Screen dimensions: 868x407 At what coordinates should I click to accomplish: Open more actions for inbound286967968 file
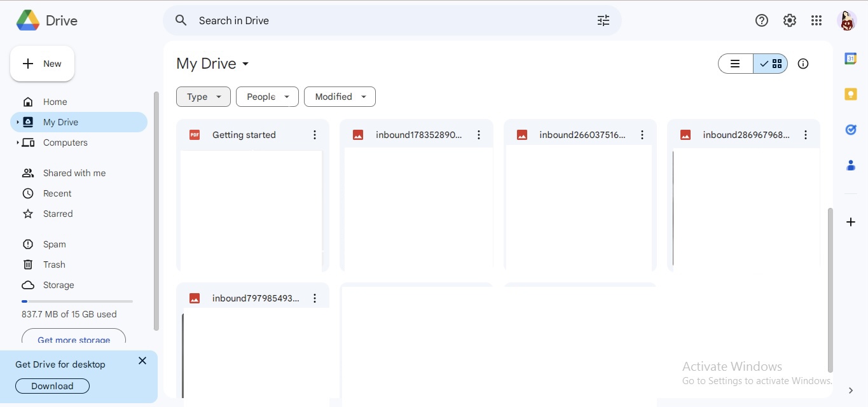(806, 135)
